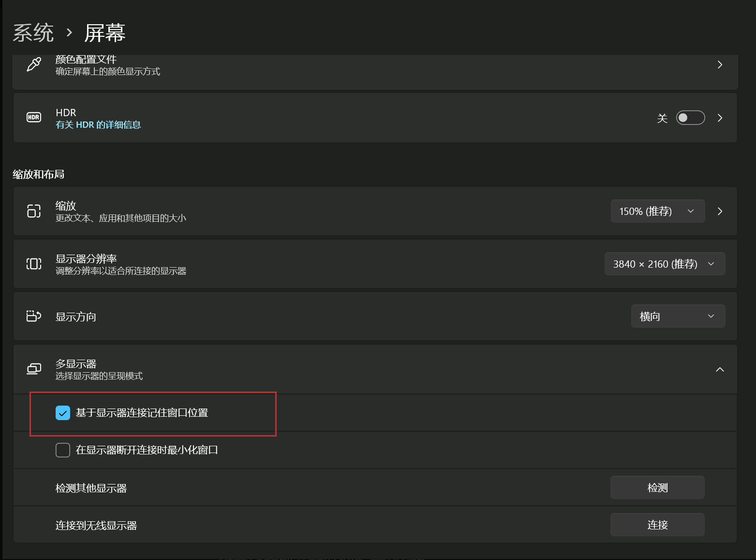Screen dimensions: 756x560
Task: Click the 屏幕 breadcrumb title
Action: point(105,33)
